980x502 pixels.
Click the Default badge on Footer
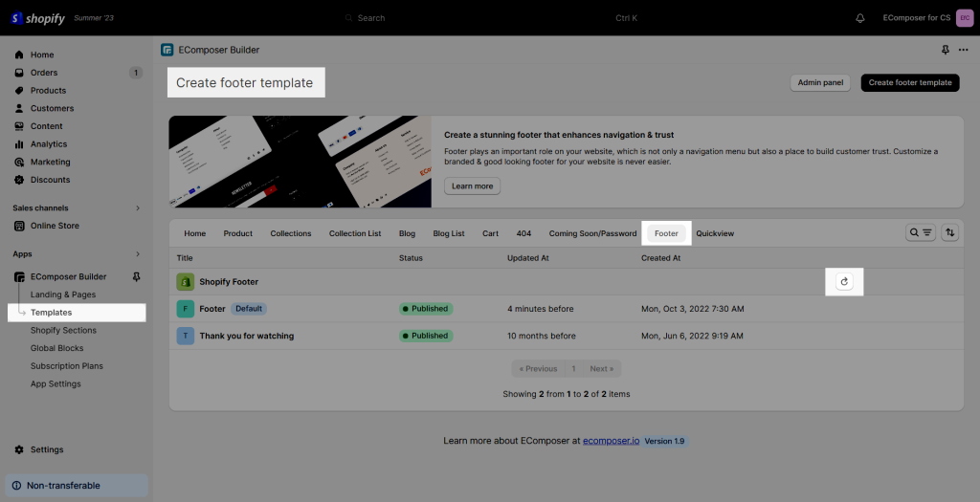pyautogui.click(x=249, y=309)
